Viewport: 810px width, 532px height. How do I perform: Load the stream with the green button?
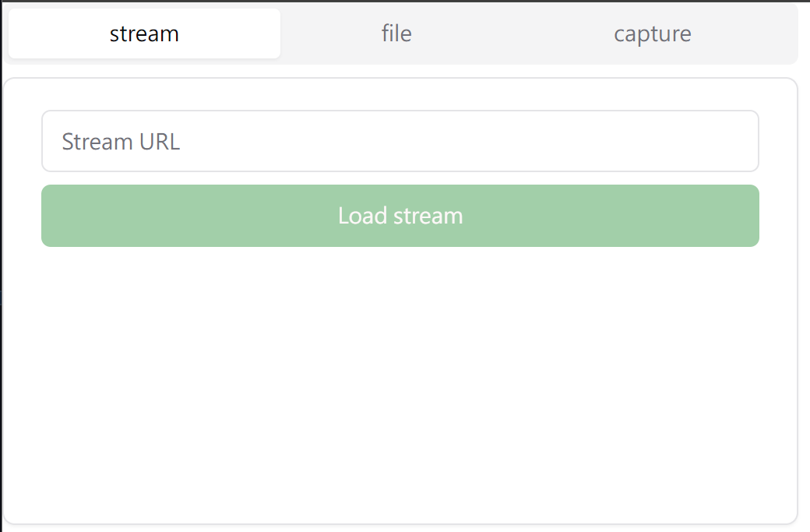pyautogui.click(x=400, y=216)
